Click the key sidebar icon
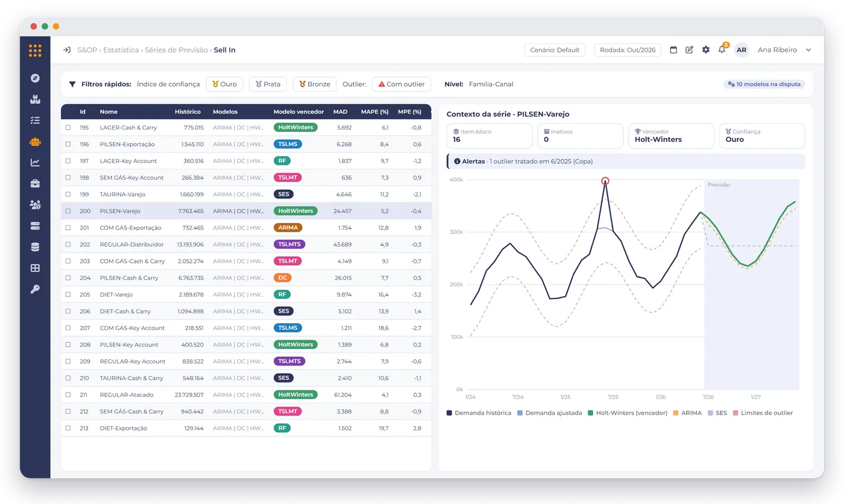Image resolution: width=844 pixels, height=504 pixels. (35, 289)
